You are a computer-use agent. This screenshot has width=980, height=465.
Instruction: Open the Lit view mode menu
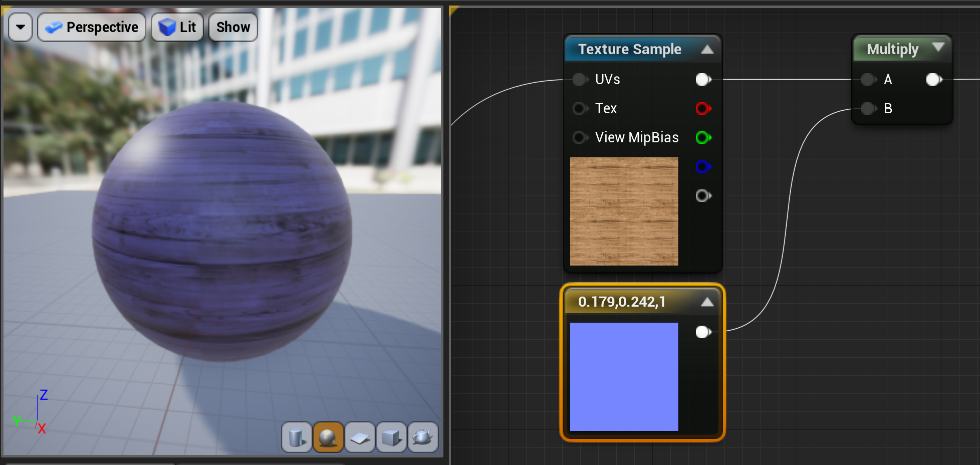tap(177, 27)
